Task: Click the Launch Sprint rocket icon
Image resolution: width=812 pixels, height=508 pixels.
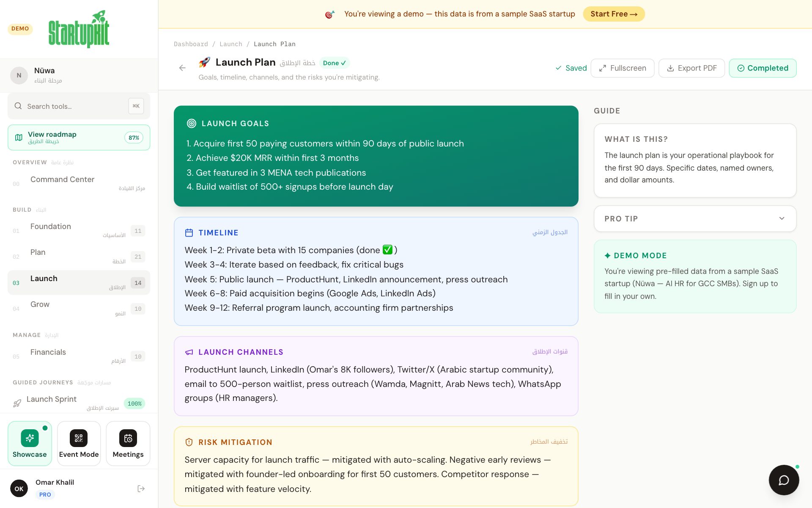Action: 17,403
